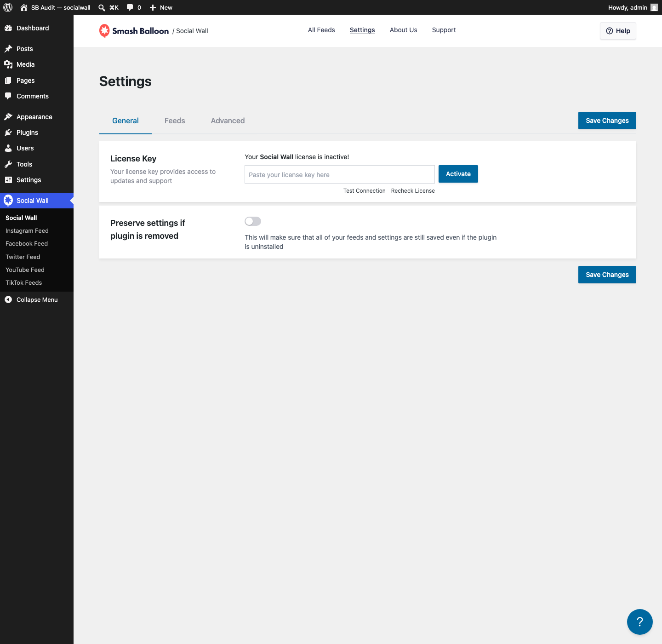662x644 pixels.
Task: Open Comments in the sidebar
Action: [x=33, y=96]
